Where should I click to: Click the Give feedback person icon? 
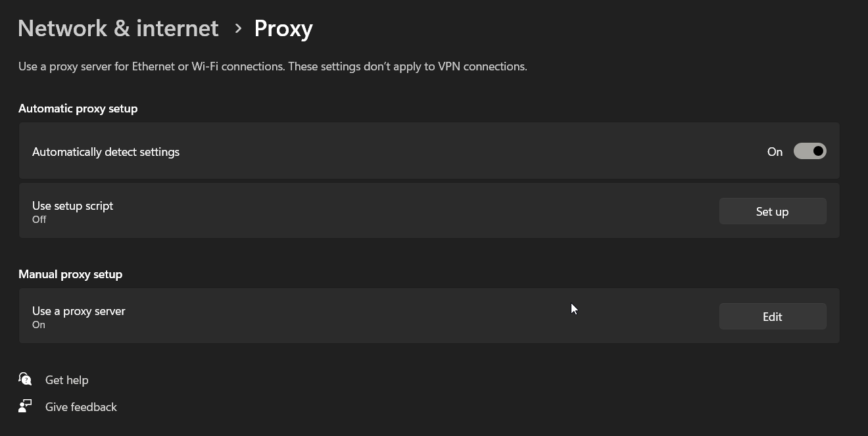pyautogui.click(x=25, y=406)
